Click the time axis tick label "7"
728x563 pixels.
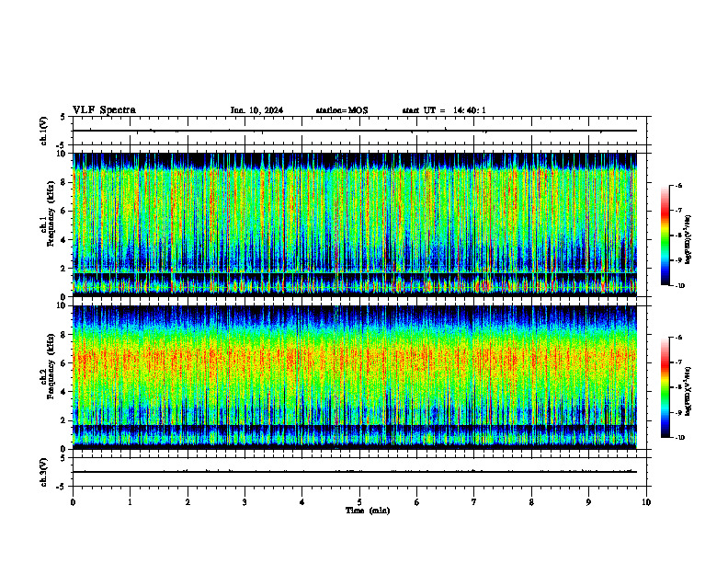(x=474, y=502)
